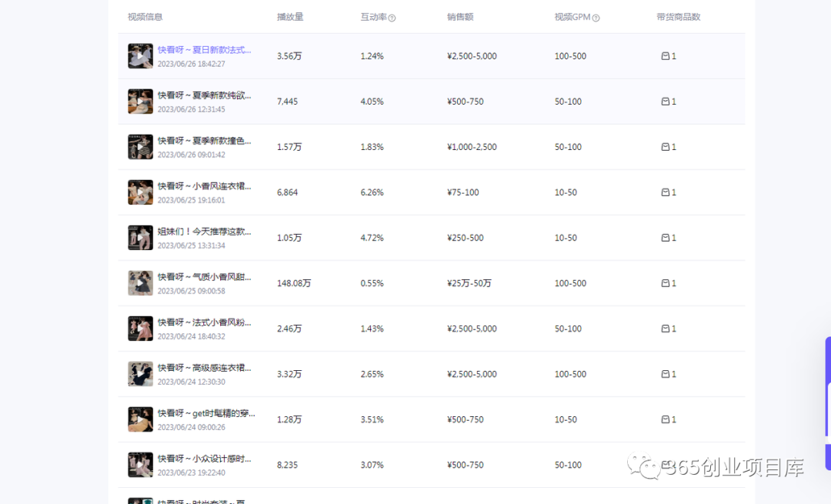The height and width of the screenshot is (504, 831).
Task: Open product bag icon for 1.05万 row
Action: click(665, 238)
